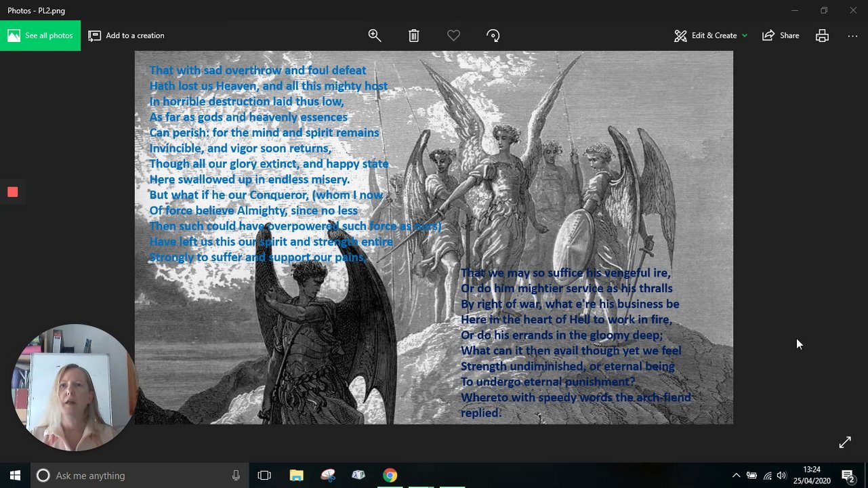Stop recording with the red square button
Image resolution: width=868 pixels, height=488 pixels.
click(x=12, y=192)
